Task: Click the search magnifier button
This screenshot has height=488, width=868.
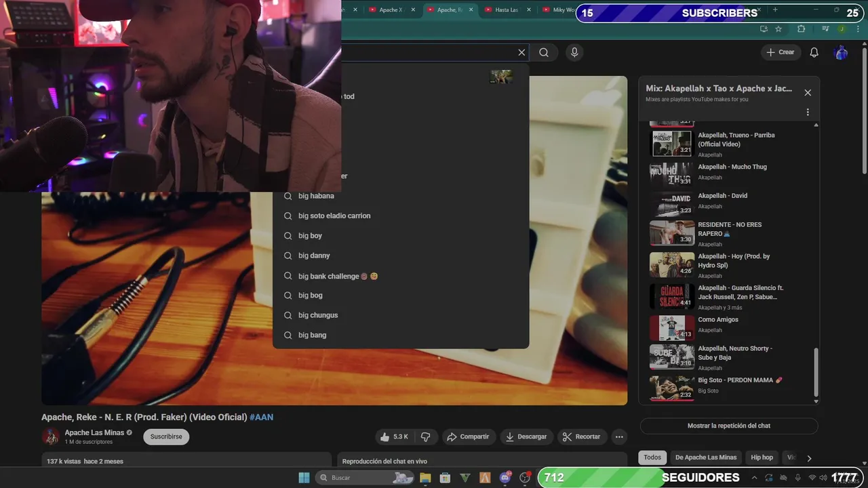Action: (544, 52)
